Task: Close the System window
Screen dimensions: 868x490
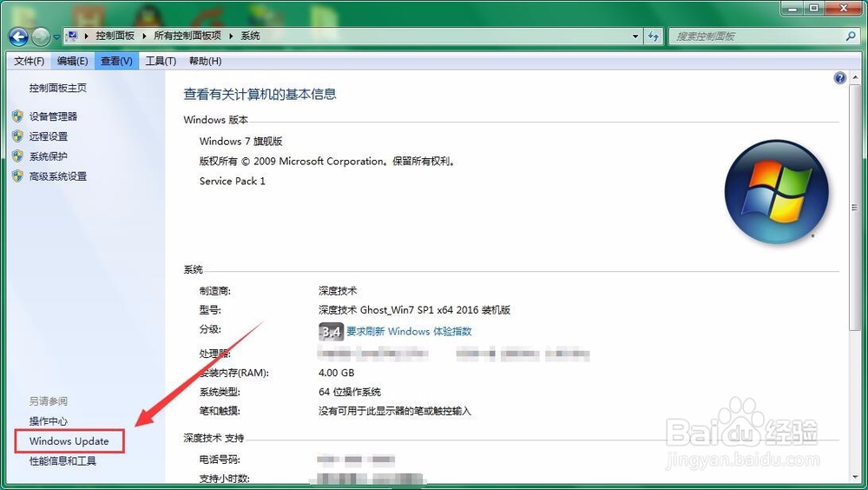Action: tap(843, 8)
